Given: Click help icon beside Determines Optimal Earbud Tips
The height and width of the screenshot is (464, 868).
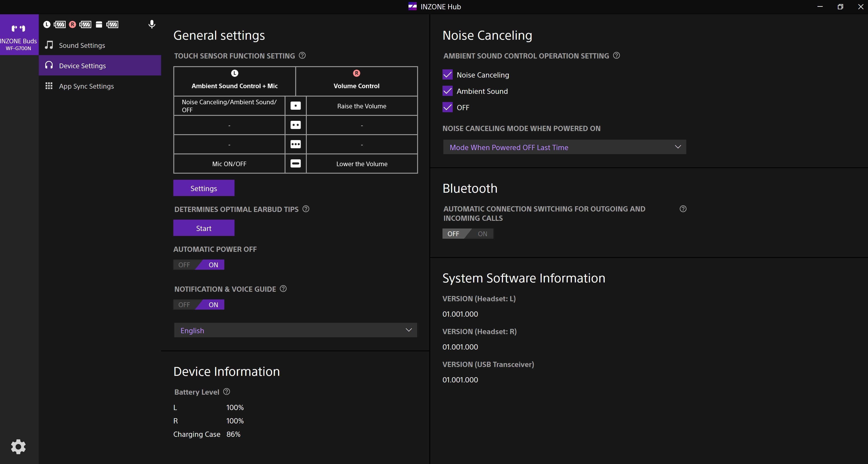Looking at the screenshot, I should pos(306,209).
